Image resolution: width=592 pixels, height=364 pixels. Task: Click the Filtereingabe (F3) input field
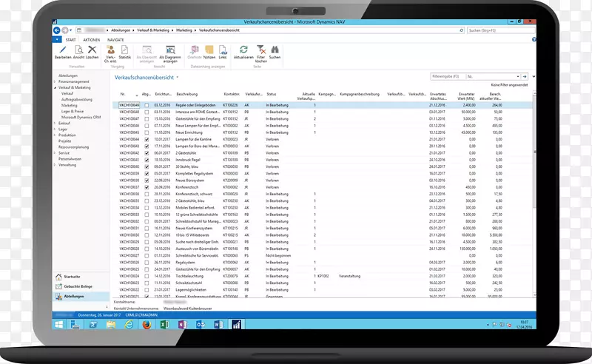pos(448,77)
